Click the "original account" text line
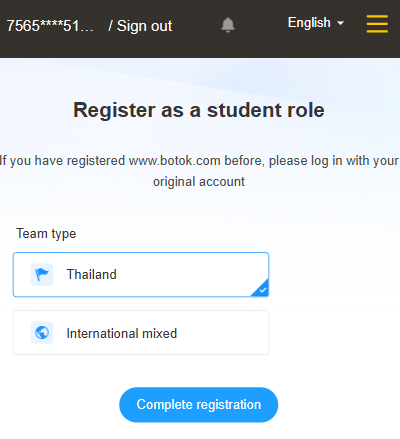 coord(199,182)
